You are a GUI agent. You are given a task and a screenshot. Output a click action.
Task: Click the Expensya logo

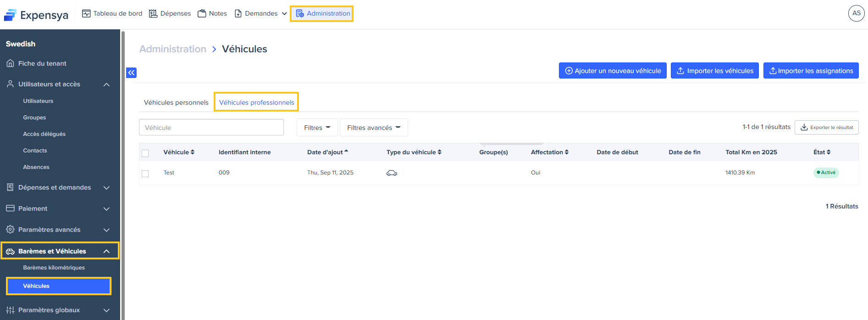36,15
